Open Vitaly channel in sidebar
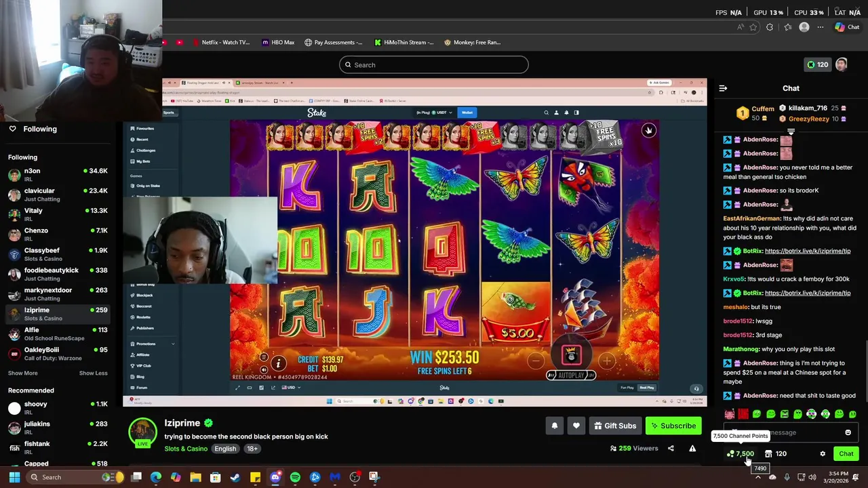Screen dimensions: 868x488 click(58, 214)
